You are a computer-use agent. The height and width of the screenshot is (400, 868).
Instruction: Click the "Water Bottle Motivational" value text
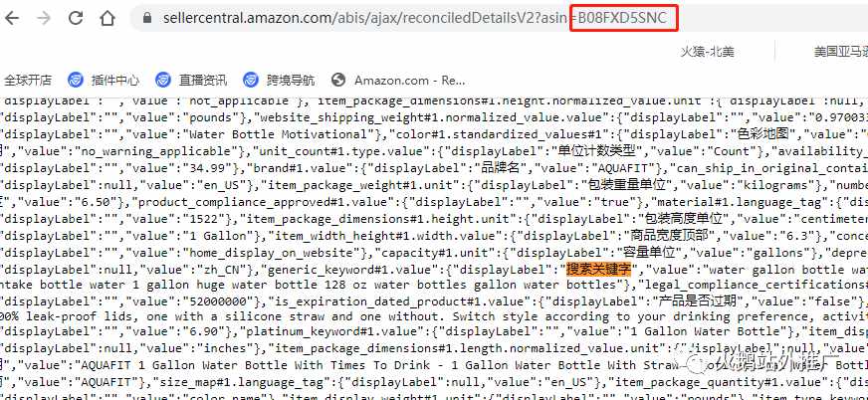tap(279, 134)
